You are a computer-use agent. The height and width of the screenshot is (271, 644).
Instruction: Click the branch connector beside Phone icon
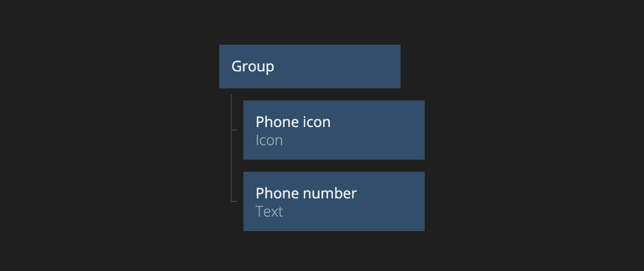(235, 130)
